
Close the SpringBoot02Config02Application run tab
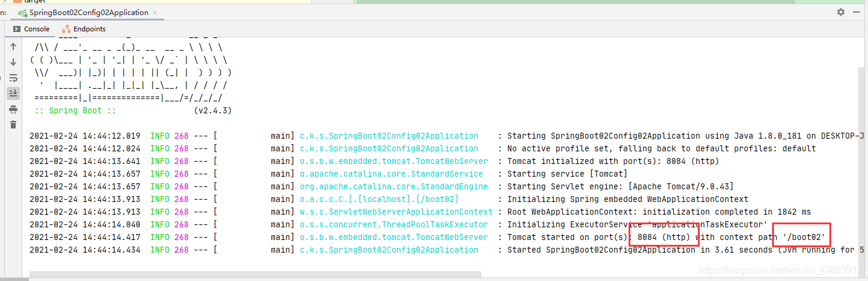pos(156,13)
